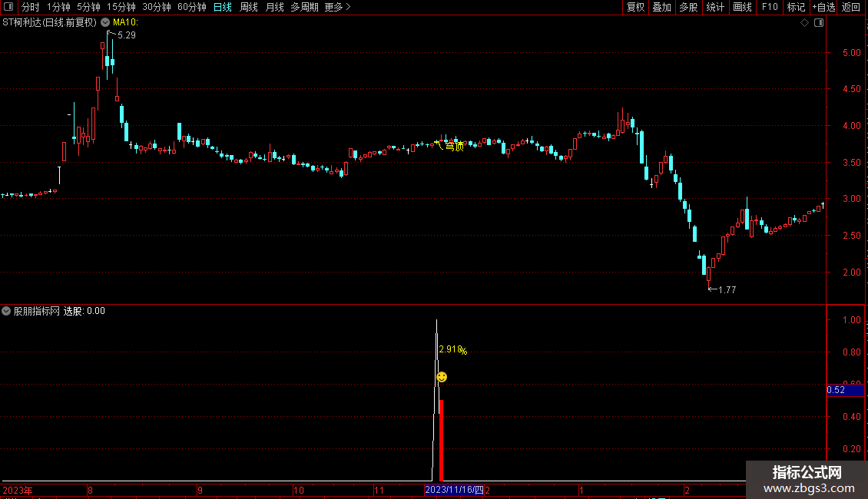
Task: Activate the 画线 drawing tool
Action: click(742, 7)
